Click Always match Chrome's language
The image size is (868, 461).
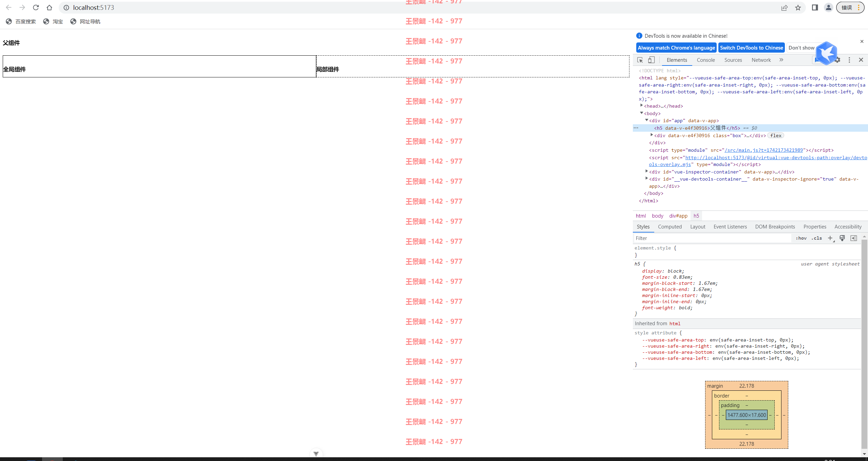[676, 48]
